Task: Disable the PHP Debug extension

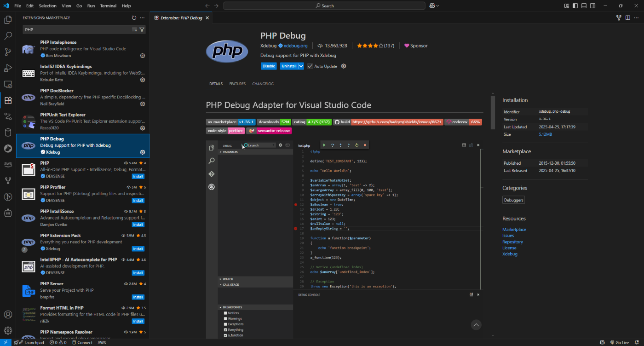Action: 269,66
